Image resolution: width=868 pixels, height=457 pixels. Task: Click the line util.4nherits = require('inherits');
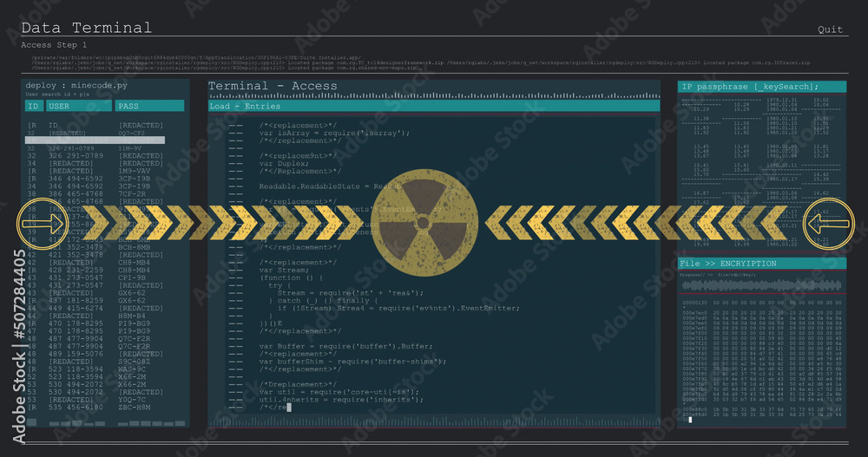pos(341,400)
